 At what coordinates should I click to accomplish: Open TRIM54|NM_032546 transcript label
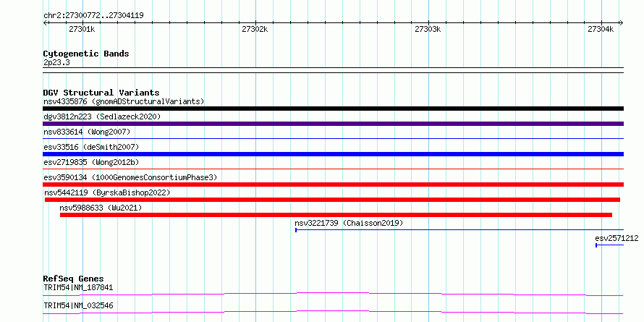tap(78, 305)
